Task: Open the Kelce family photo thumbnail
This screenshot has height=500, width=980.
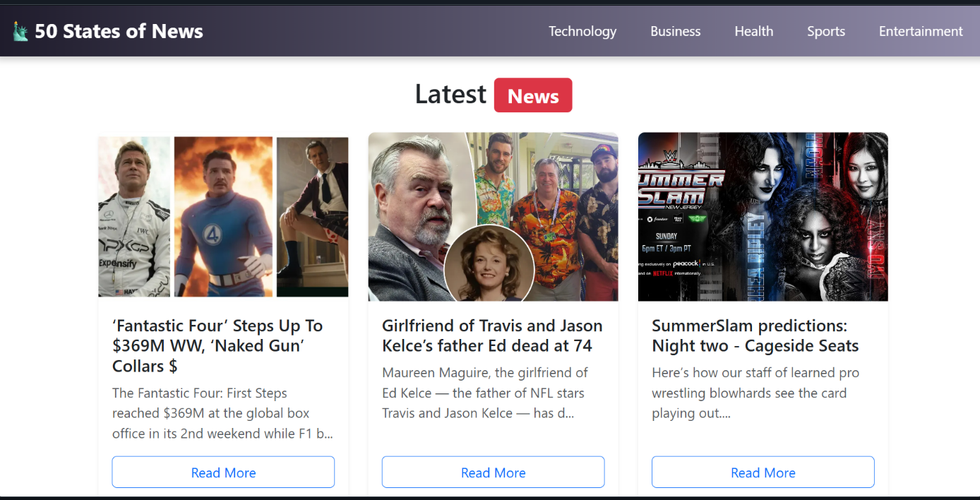Action: tap(493, 217)
